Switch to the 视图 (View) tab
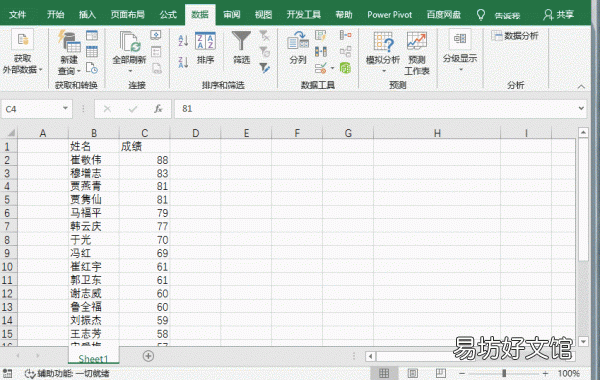600x380 pixels. (263, 15)
